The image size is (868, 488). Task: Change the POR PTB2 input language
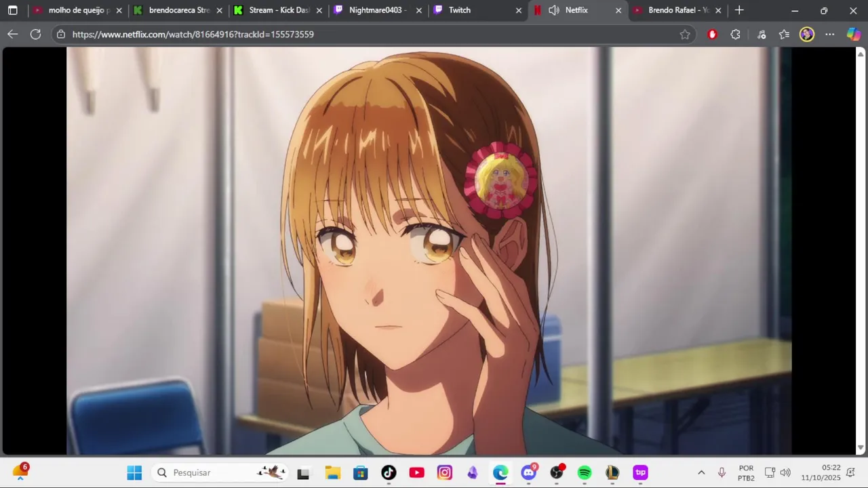[746, 473]
